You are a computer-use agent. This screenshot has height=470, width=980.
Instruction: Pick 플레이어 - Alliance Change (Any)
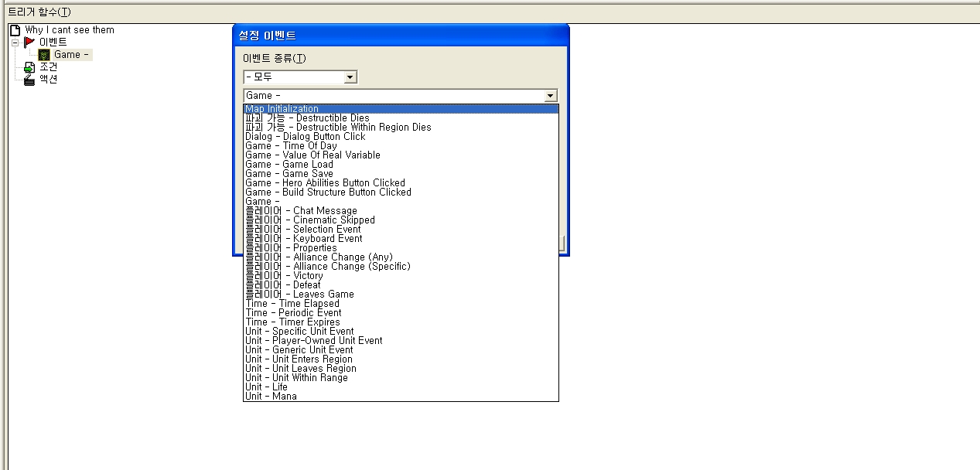coord(401,257)
